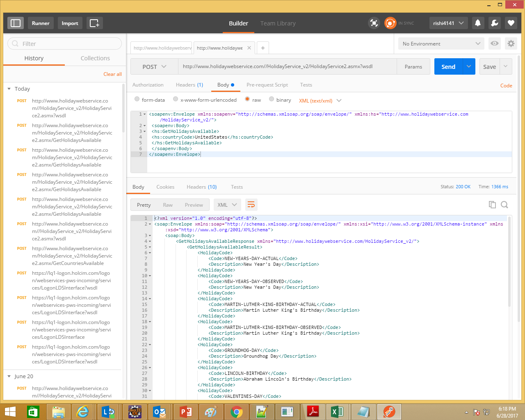Send the request
The height and width of the screenshot is (420, 525).
pyautogui.click(x=448, y=66)
